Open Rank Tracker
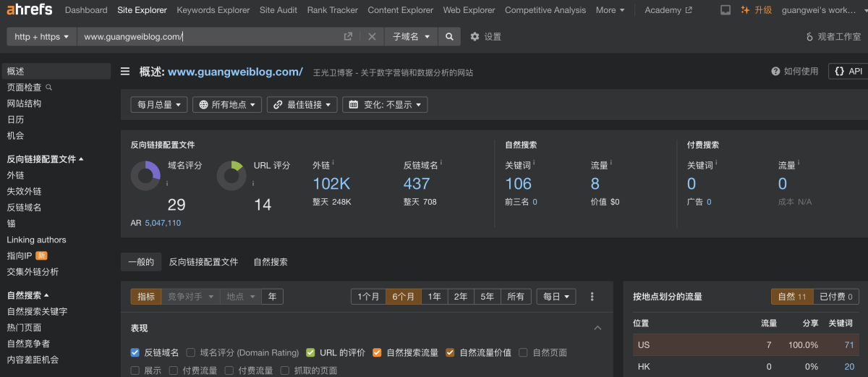The height and width of the screenshot is (377, 868). click(333, 10)
